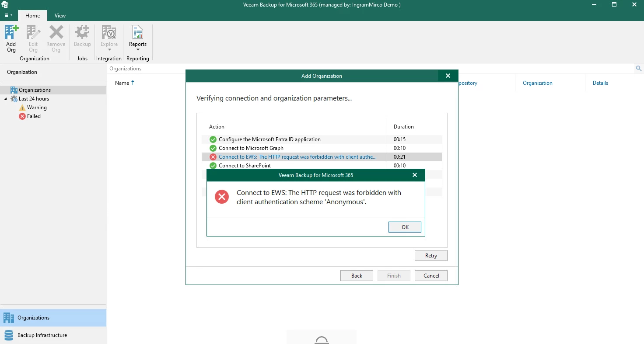Viewport: 644px width, 344px height.
Task: Click the Backup jobs ribbon icon
Action: pyautogui.click(x=82, y=36)
